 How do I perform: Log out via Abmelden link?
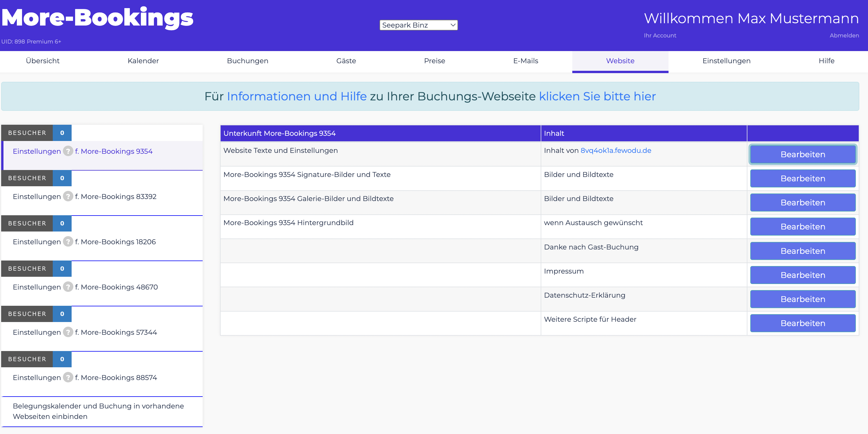coord(844,35)
